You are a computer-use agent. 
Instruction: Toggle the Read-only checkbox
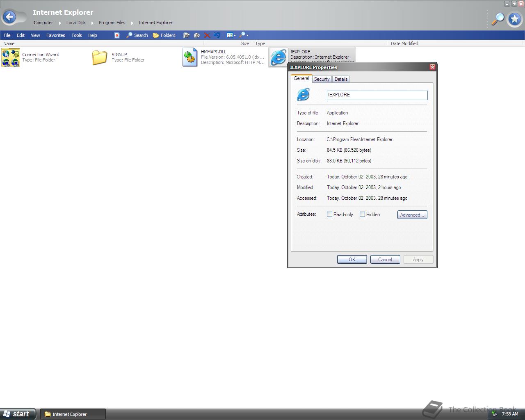(329, 215)
